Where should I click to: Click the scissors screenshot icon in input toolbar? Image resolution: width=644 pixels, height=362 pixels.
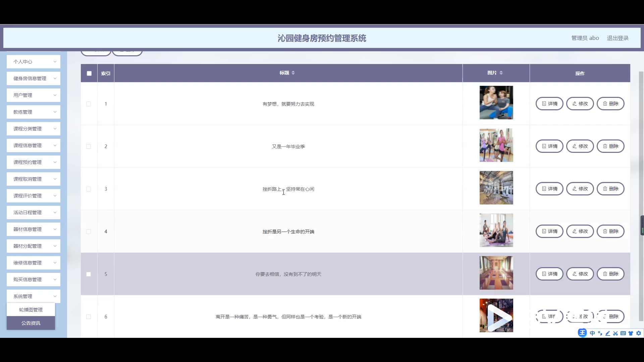(615, 333)
